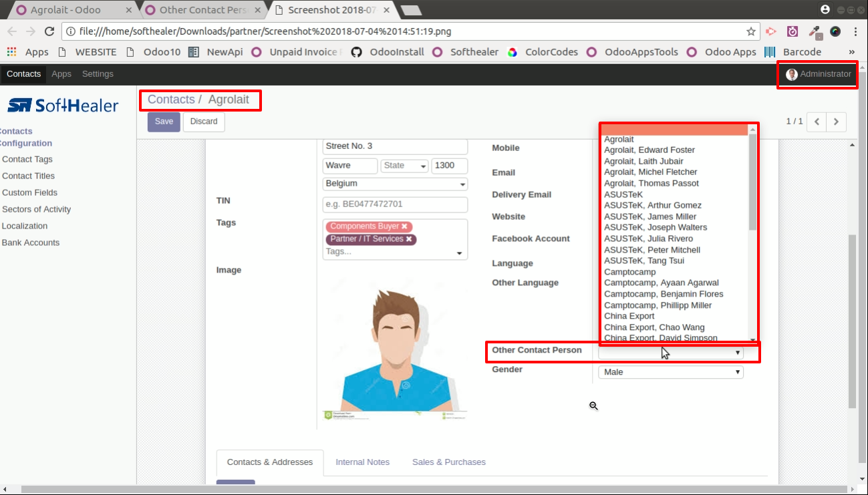Viewport: 868px width, 495px height.
Task: Open Bank Accounts in the sidebar
Action: (31, 242)
